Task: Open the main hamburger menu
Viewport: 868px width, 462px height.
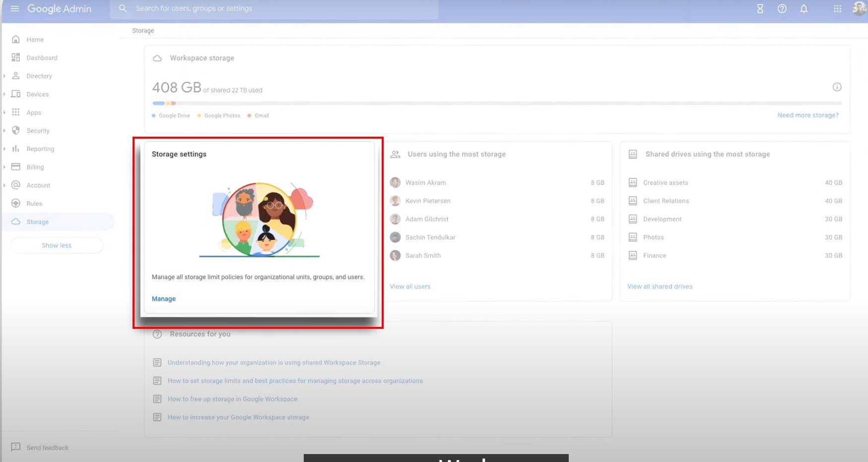Action: [x=15, y=8]
